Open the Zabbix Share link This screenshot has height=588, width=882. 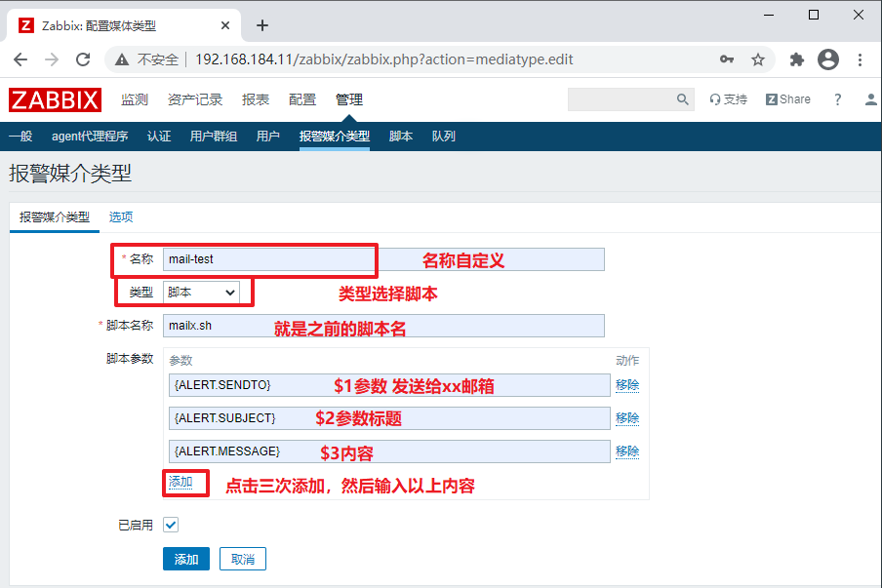point(788,99)
